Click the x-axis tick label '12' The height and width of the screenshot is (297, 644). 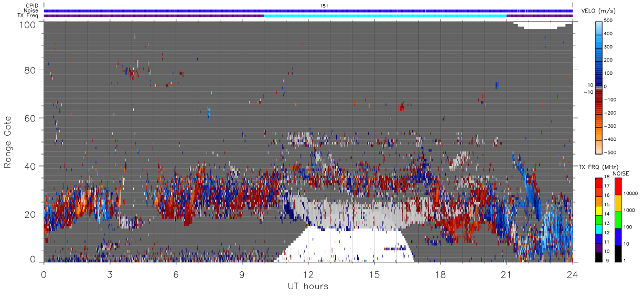point(308,274)
